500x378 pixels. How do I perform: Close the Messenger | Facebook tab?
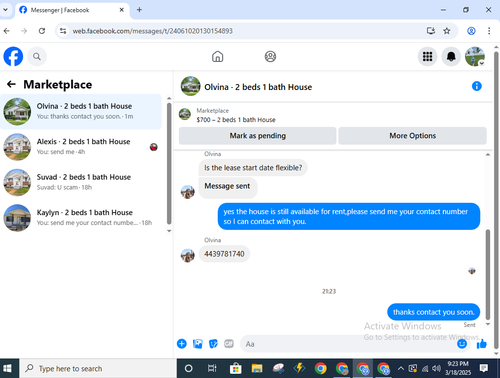tap(122, 10)
